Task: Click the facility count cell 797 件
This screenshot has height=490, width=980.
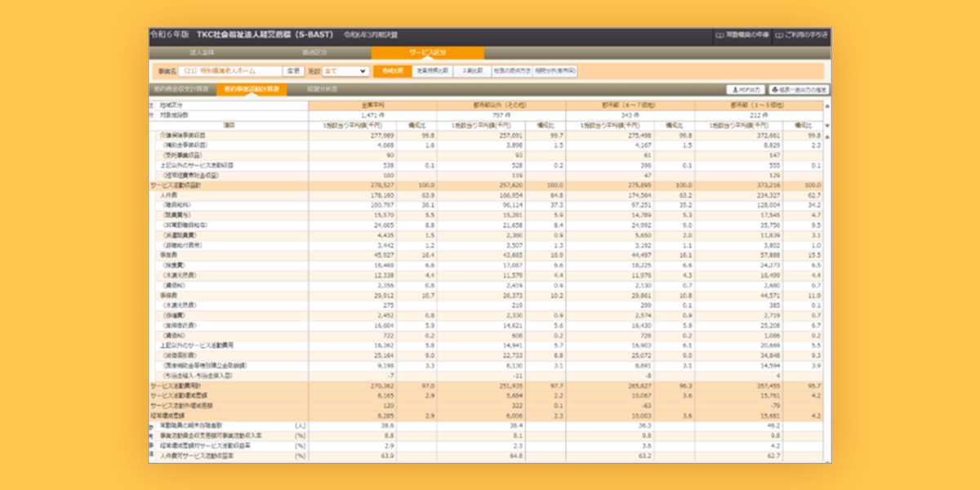Action: click(501, 115)
